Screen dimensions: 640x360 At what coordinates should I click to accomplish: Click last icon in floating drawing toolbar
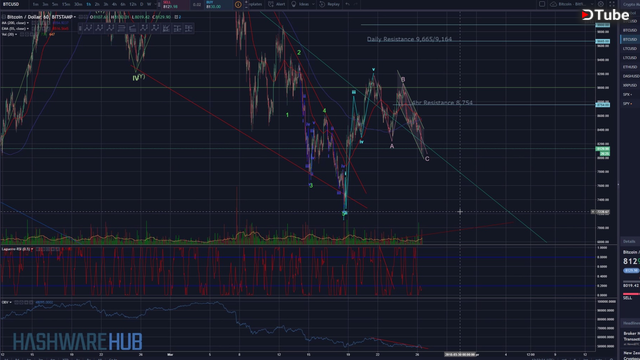coord(188,28)
